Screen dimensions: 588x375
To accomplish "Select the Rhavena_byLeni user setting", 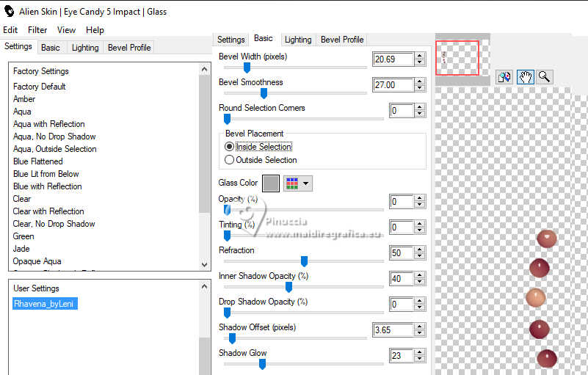I will click(45, 304).
